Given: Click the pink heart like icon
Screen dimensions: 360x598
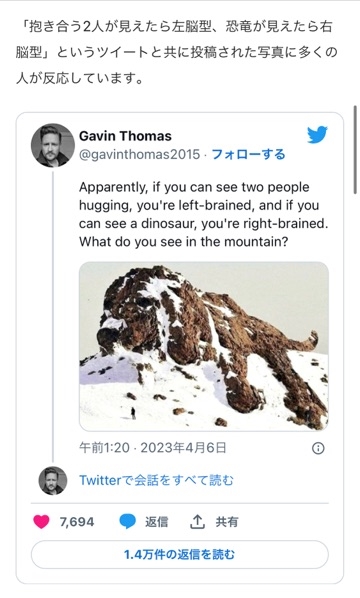Looking at the screenshot, I should pyautogui.click(x=41, y=521).
